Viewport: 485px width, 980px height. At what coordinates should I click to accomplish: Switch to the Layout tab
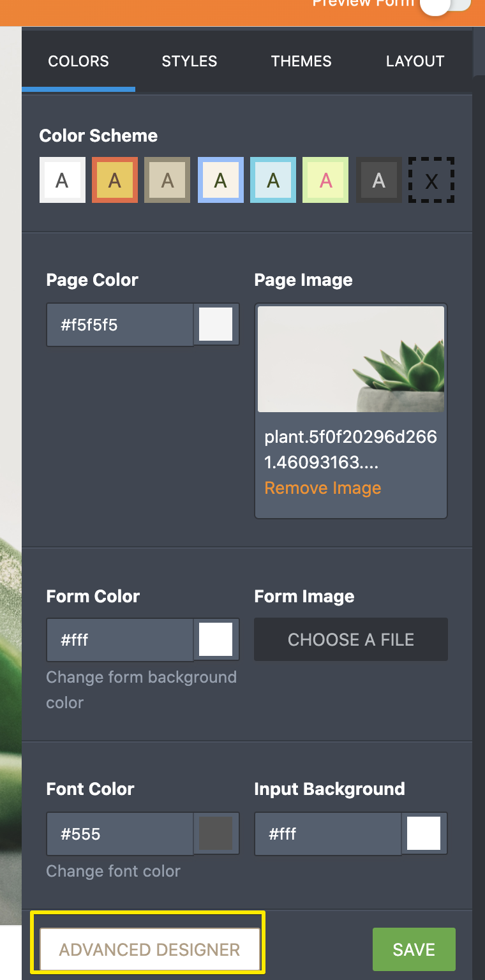point(415,61)
